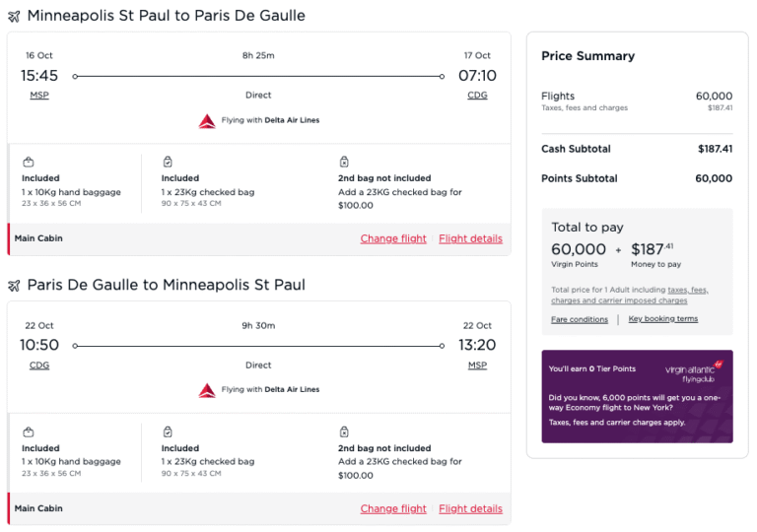The image size is (757, 532).
Task: Click the return flight airplane icon
Action: [x=14, y=286]
